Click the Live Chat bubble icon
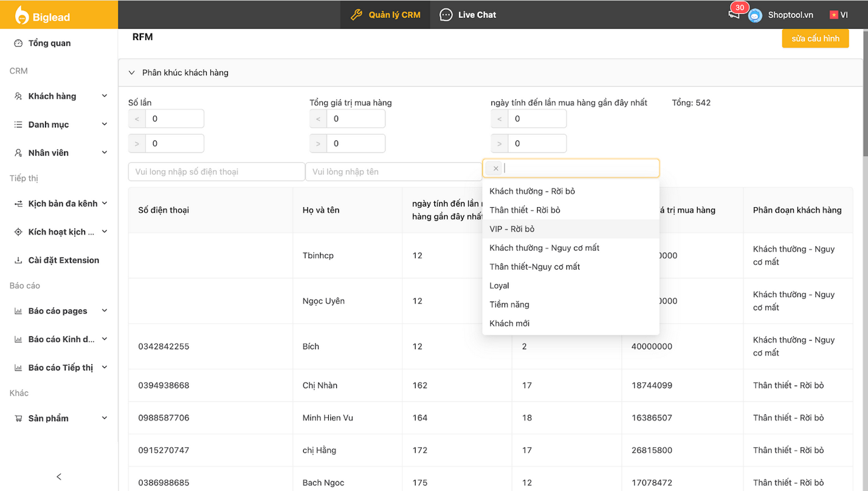868x491 pixels. point(446,15)
